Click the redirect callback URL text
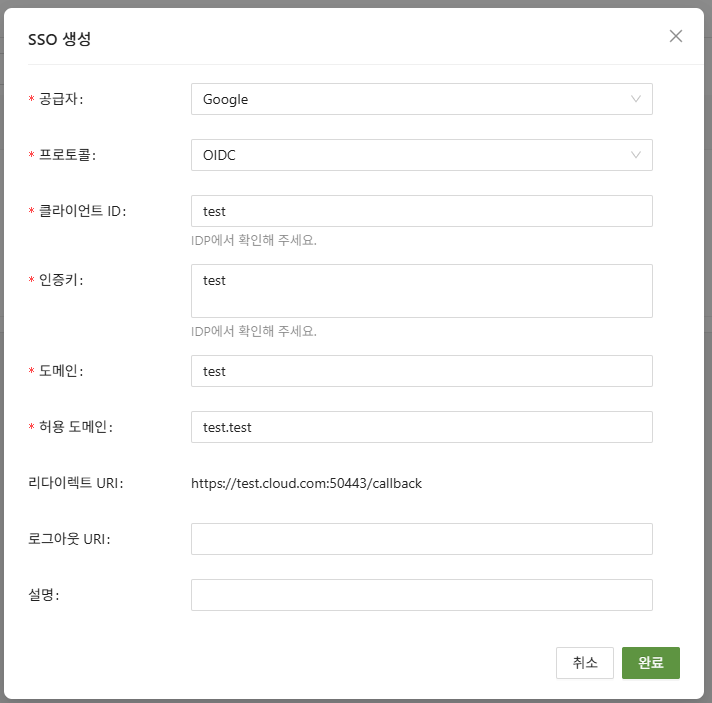712x703 pixels. click(x=306, y=483)
